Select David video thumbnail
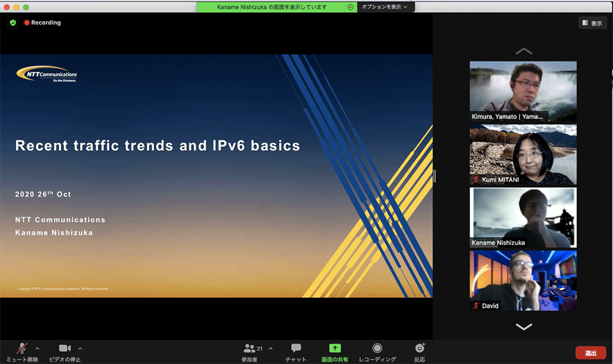Viewport: 613px width, 364px height. coord(523,281)
